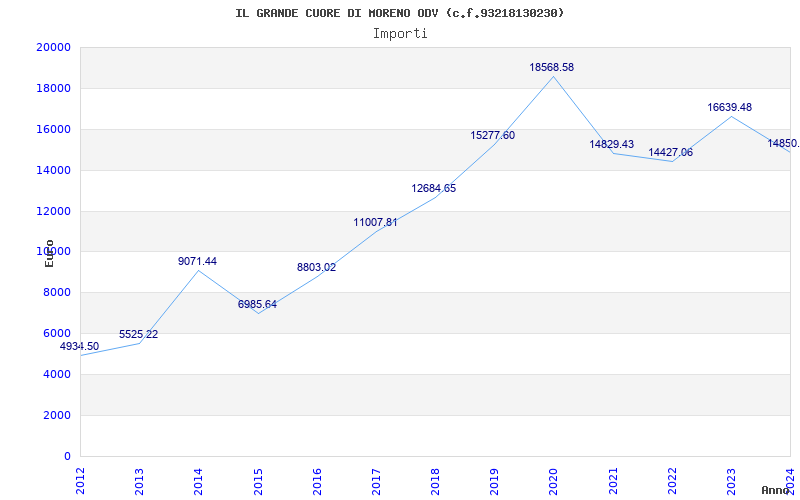
Task: Click the y-axis tick label 4000
Action: tap(57, 374)
